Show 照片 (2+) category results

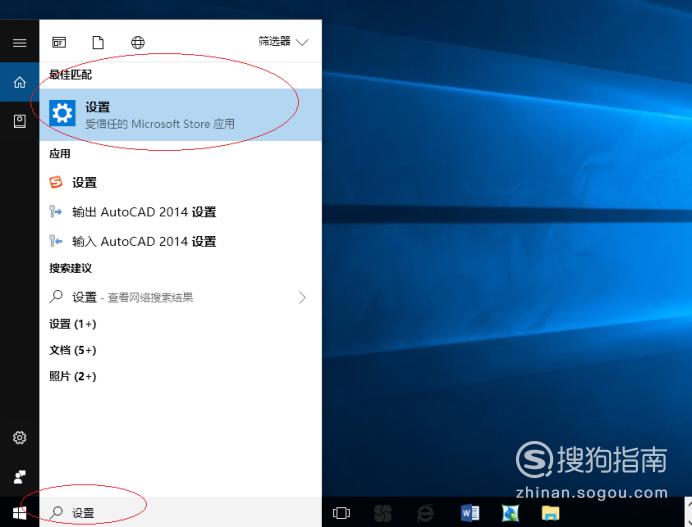point(73,376)
